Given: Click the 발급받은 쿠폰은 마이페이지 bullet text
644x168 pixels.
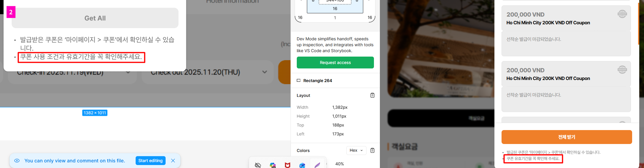Looking at the screenshot, I should pos(97,44).
